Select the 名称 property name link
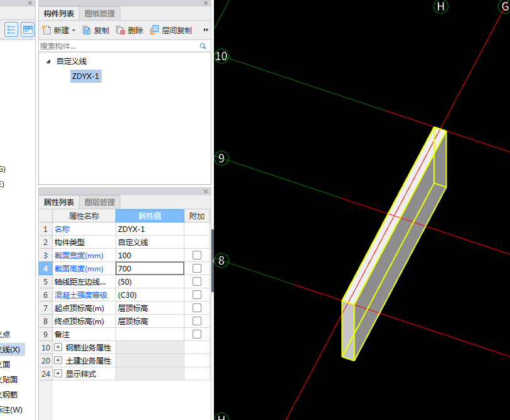 [62, 229]
